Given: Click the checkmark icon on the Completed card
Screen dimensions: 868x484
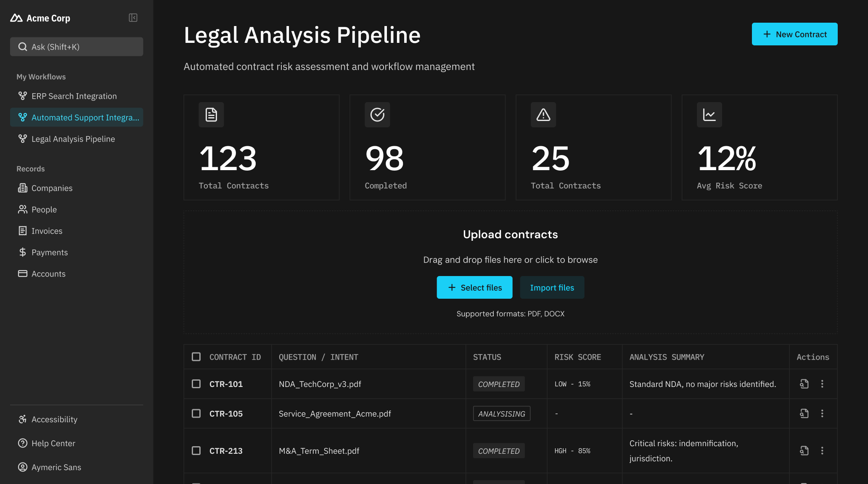Looking at the screenshot, I should 377,115.
